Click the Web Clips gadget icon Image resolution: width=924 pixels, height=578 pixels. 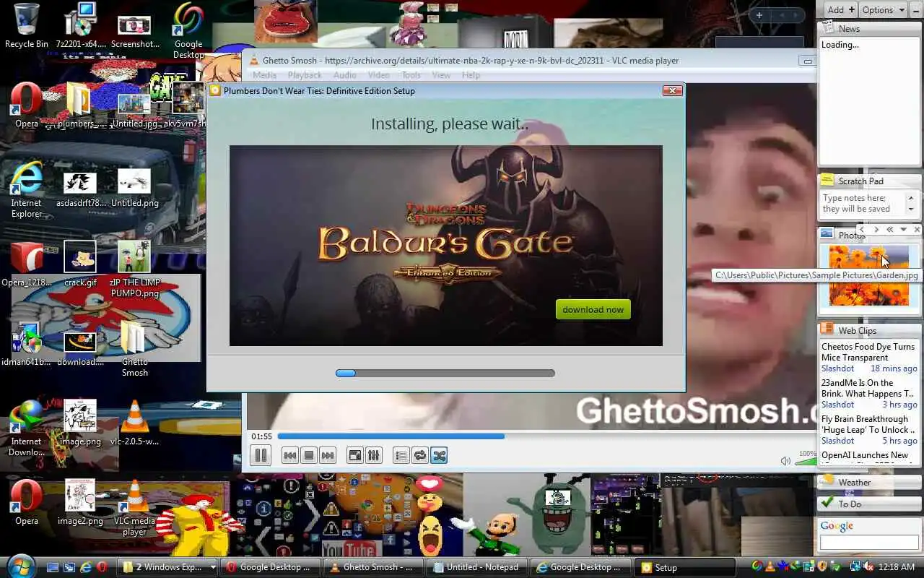[827, 329]
